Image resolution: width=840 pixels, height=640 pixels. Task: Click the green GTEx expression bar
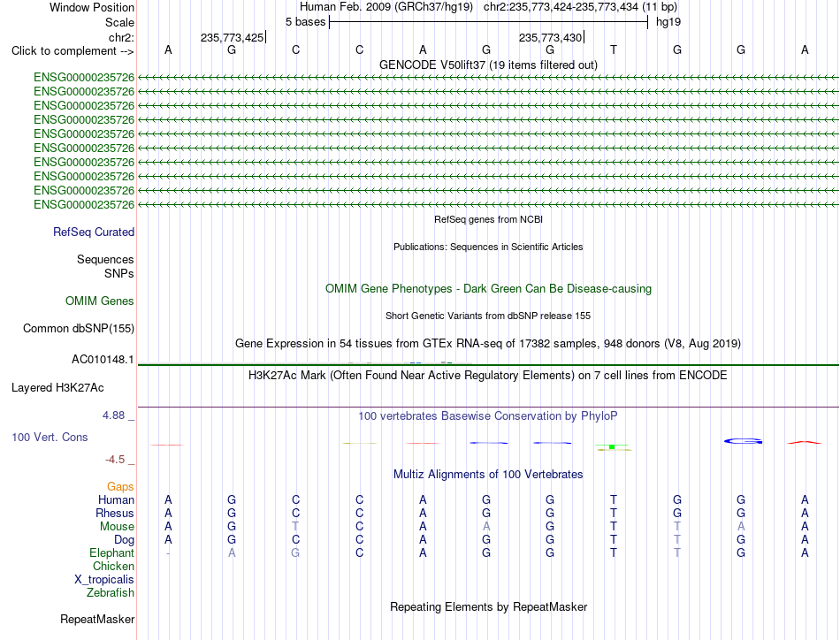point(488,365)
